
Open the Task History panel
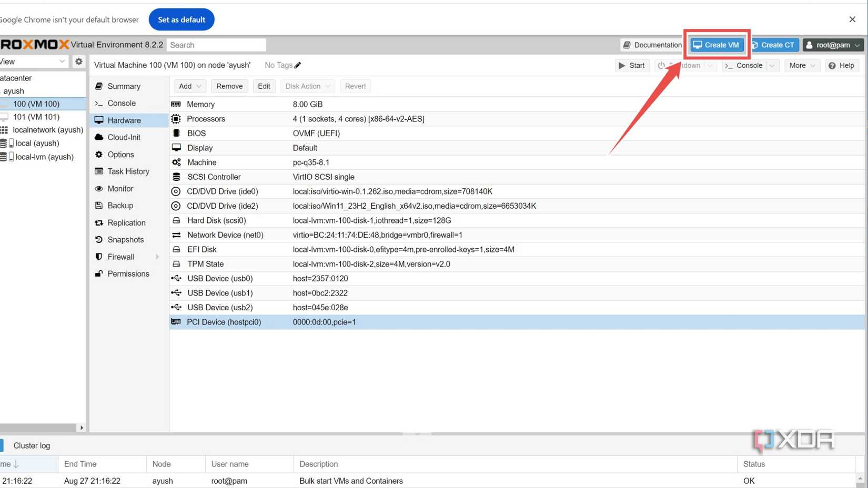128,171
